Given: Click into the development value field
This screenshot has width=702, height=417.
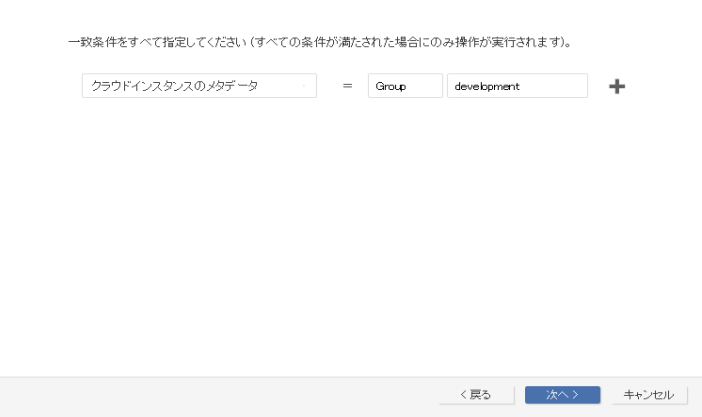Looking at the screenshot, I should pyautogui.click(x=516, y=86).
